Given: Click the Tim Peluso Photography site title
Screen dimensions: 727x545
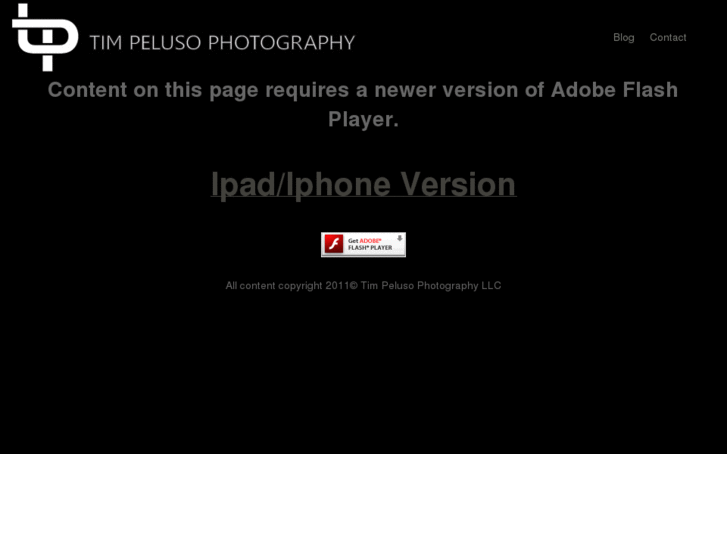Looking at the screenshot, I should click(x=222, y=43).
